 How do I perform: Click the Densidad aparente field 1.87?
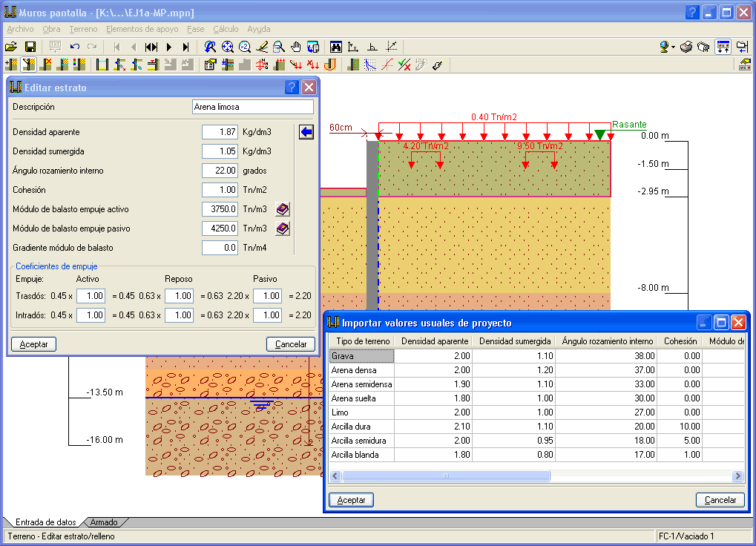(x=220, y=132)
